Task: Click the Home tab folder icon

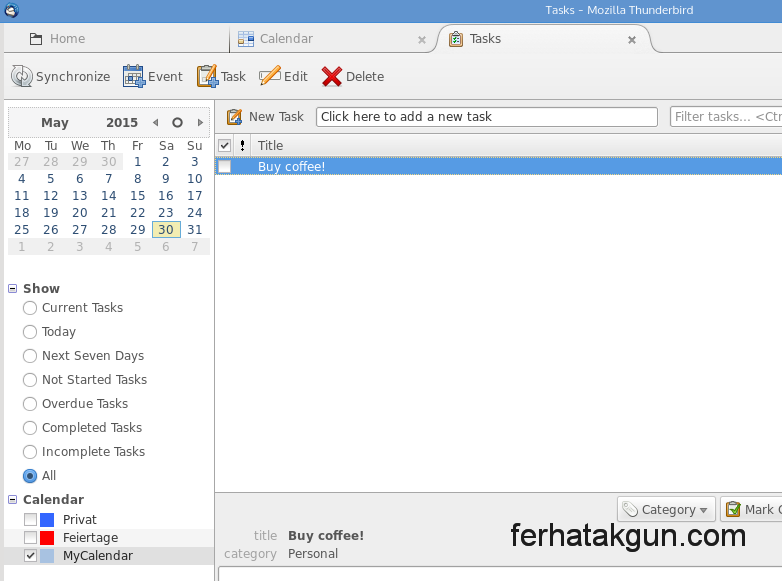Action: (x=36, y=39)
